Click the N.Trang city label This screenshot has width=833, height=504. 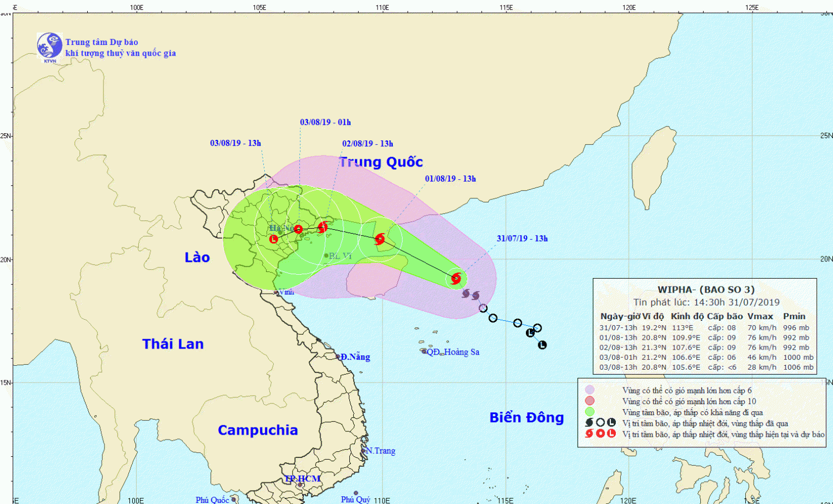[x=380, y=451]
